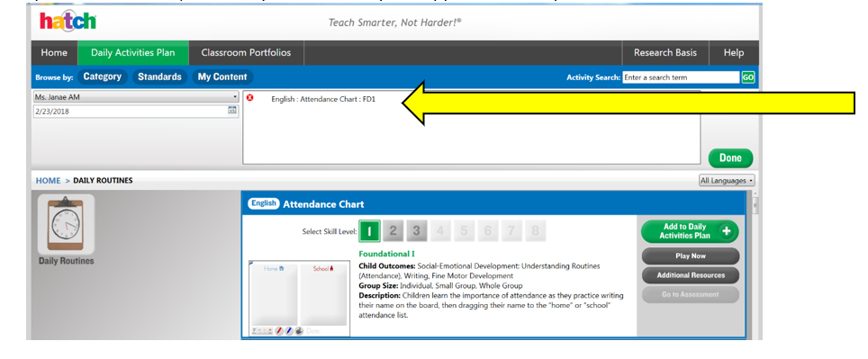Go to HOME breadcrumb link
868x359 pixels.
[48, 180]
